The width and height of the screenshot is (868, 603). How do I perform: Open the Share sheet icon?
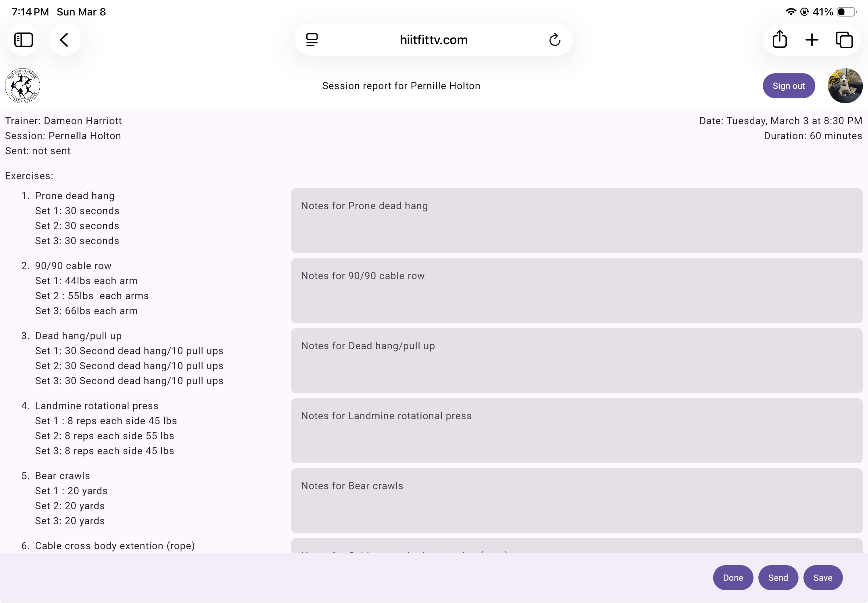(x=780, y=40)
